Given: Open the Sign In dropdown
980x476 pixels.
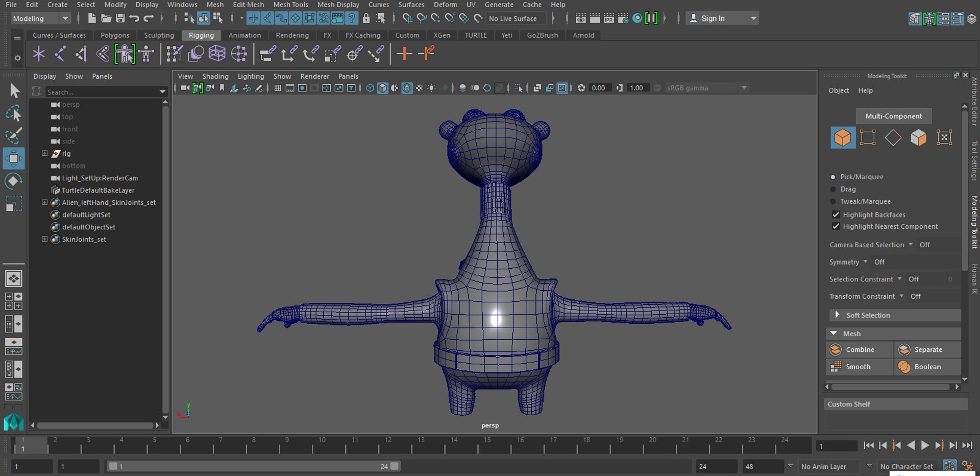Looking at the screenshot, I should click(722, 18).
